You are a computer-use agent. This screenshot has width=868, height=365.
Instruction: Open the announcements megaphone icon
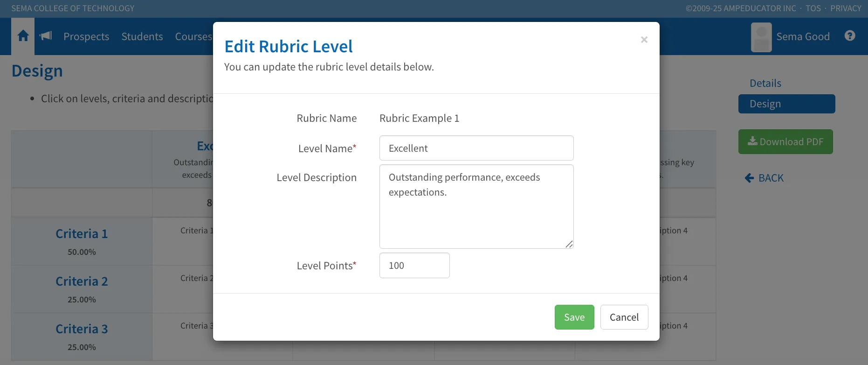[46, 36]
